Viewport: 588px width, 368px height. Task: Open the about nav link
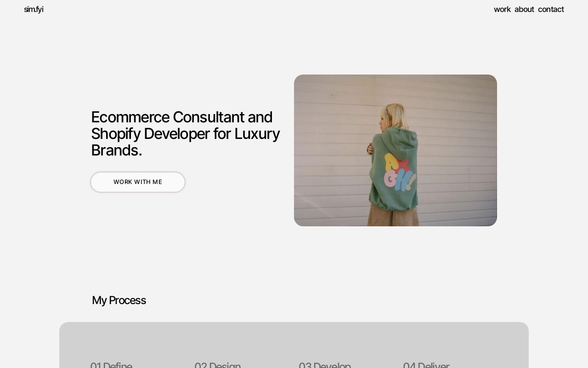pyautogui.click(x=524, y=9)
